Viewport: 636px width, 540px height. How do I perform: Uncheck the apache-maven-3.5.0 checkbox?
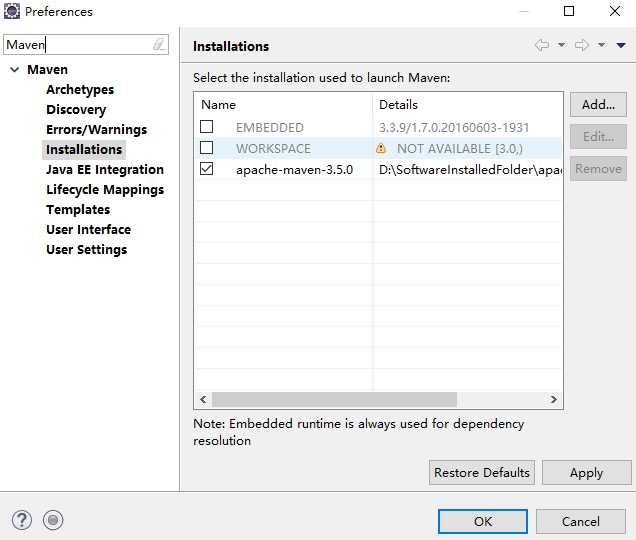click(x=206, y=168)
